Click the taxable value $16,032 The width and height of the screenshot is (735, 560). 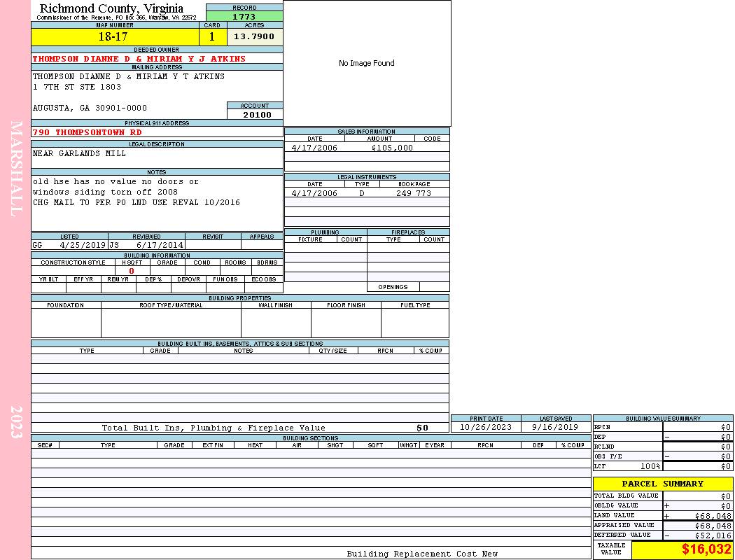(706, 549)
